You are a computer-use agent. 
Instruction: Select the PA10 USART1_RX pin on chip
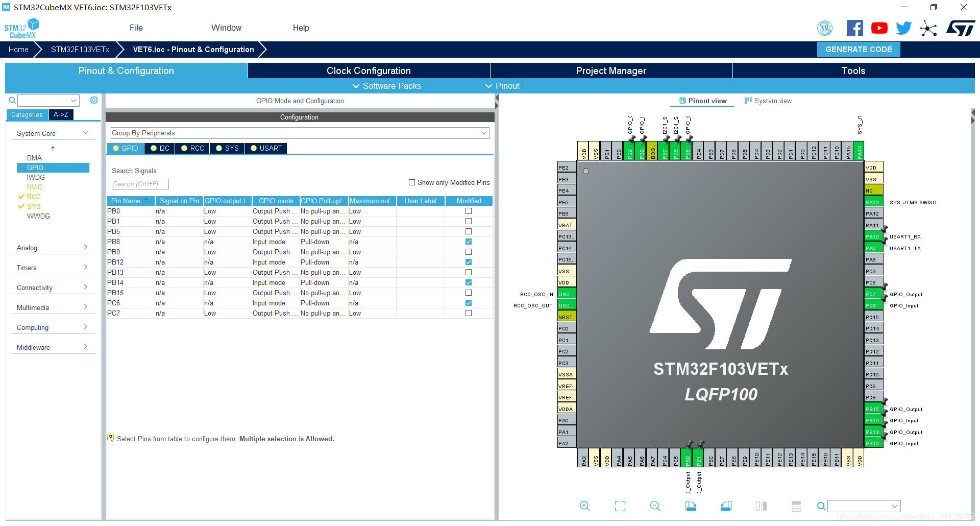pos(873,236)
